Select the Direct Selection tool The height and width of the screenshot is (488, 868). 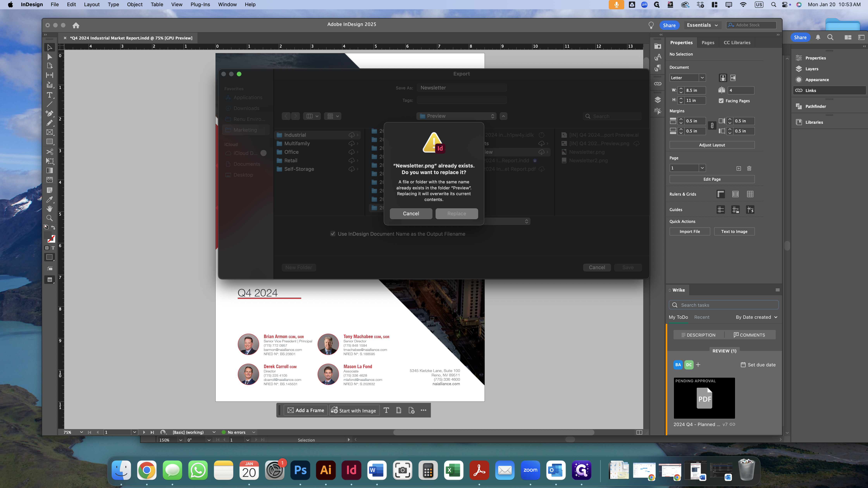[50, 57]
